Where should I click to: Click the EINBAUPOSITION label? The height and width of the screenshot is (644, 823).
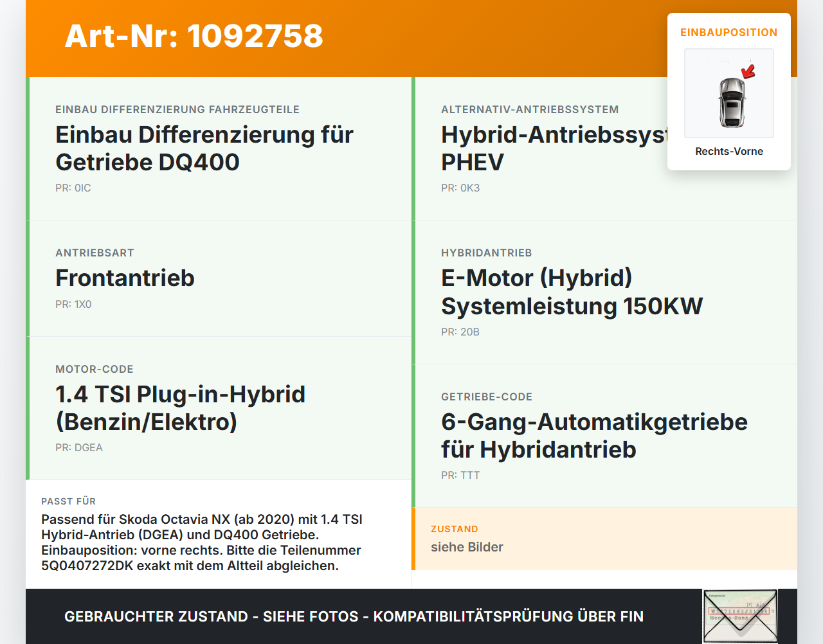[x=729, y=32]
